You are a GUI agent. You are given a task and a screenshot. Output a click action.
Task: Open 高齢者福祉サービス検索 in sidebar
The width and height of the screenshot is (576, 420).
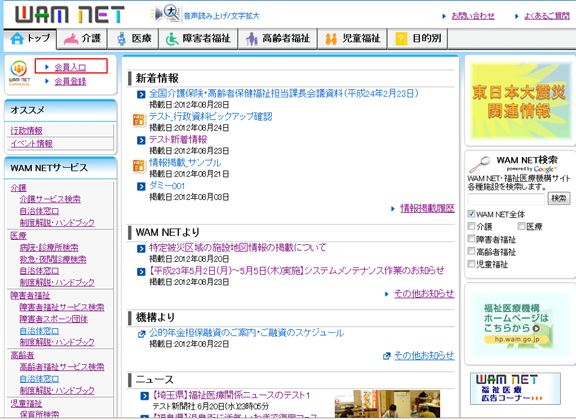click(x=62, y=367)
